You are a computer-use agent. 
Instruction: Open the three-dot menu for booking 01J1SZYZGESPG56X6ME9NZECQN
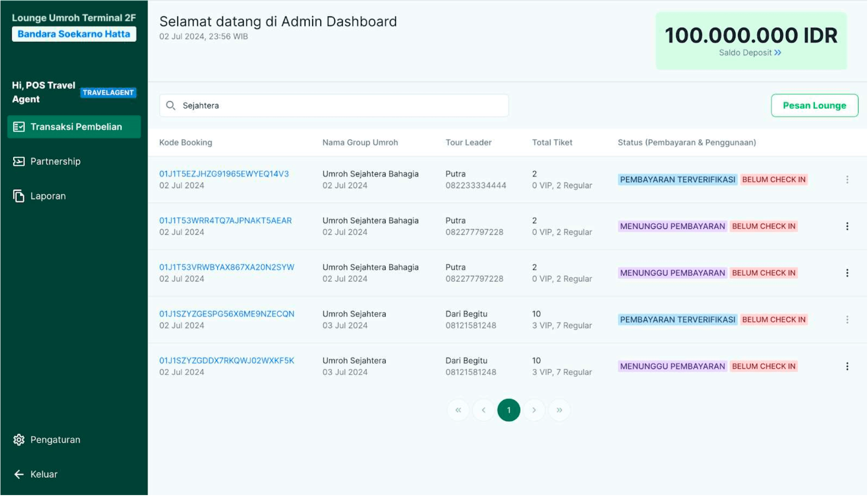847,319
